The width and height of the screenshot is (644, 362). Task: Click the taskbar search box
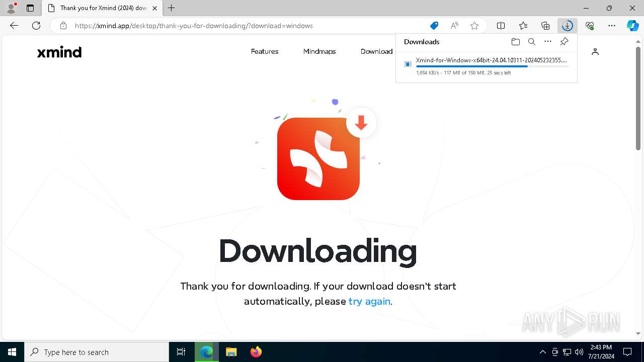pos(97,352)
